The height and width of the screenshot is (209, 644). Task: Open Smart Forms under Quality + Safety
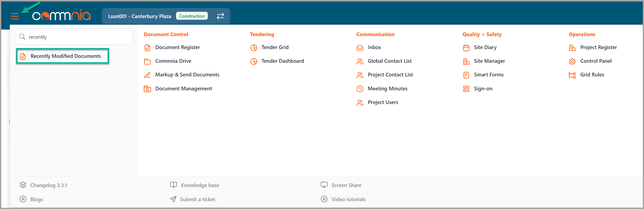(489, 75)
